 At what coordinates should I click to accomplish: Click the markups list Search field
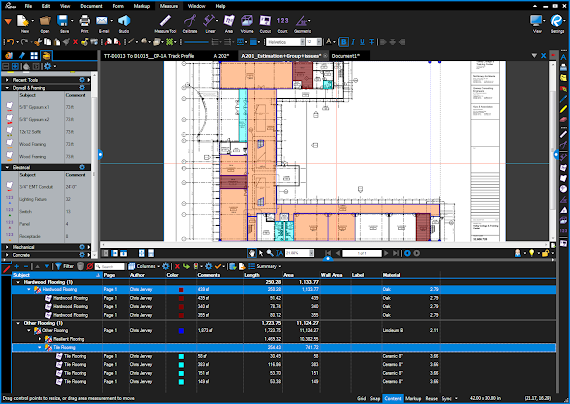point(110,267)
